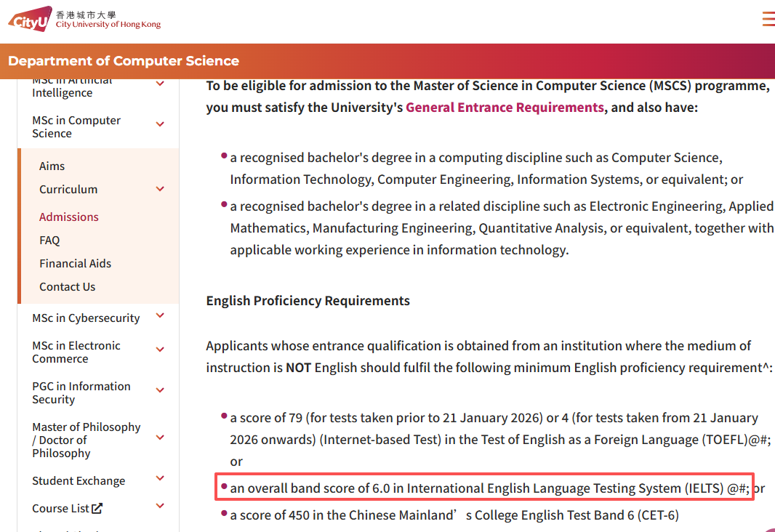
Task: Expand Master of Philosophy / Doctor of Philosophy chevron
Action: click(160, 438)
